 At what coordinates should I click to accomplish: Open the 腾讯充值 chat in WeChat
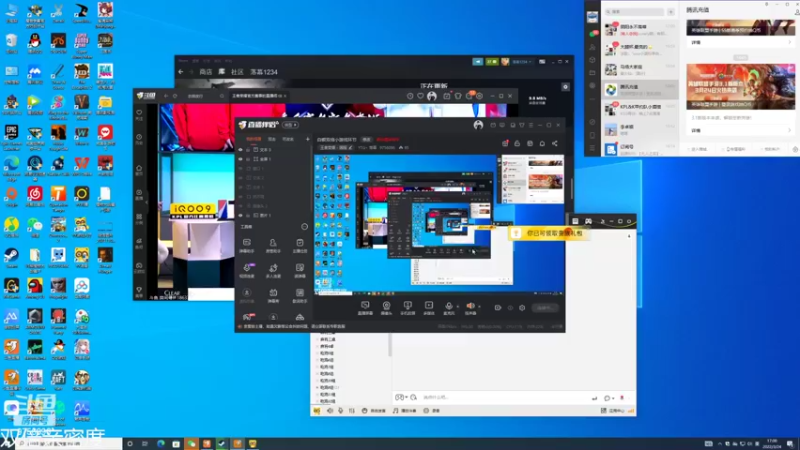(x=640, y=90)
